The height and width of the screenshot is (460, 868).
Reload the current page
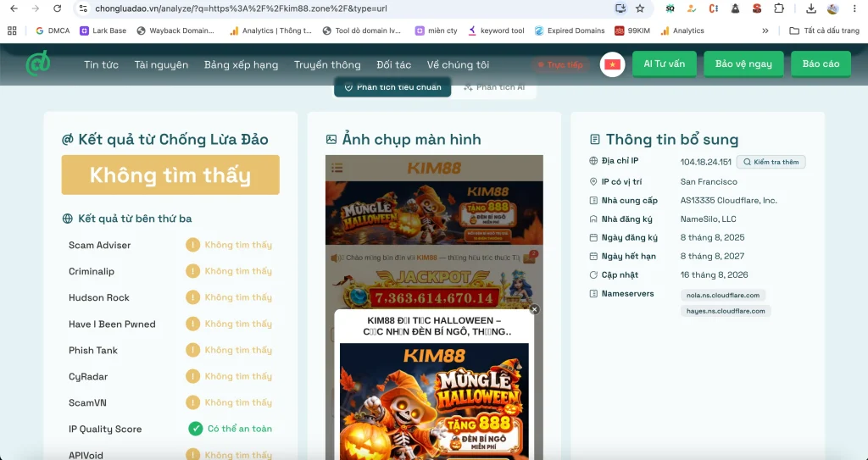click(57, 8)
